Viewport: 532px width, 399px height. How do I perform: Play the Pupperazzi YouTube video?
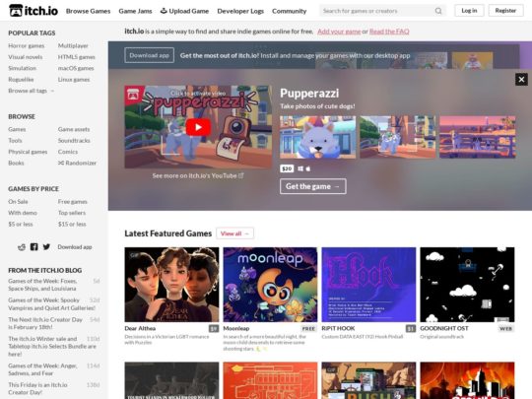point(198,127)
